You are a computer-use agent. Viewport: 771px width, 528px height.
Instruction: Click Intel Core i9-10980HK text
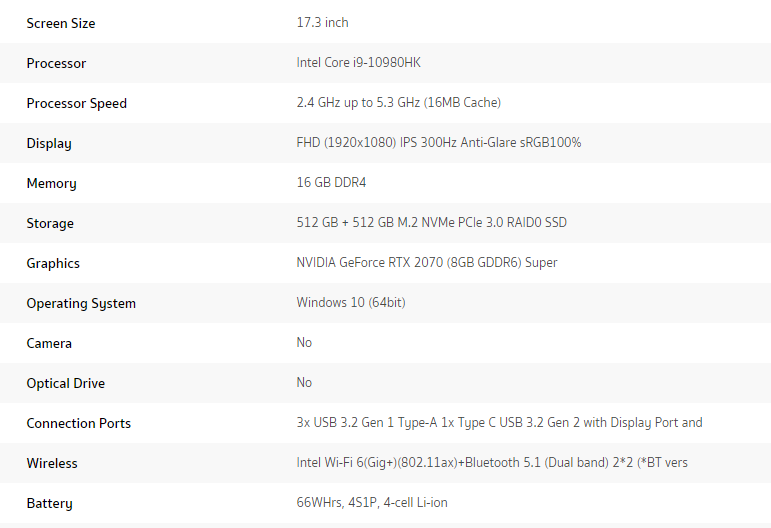pyautogui.click(x=358, y=62)
